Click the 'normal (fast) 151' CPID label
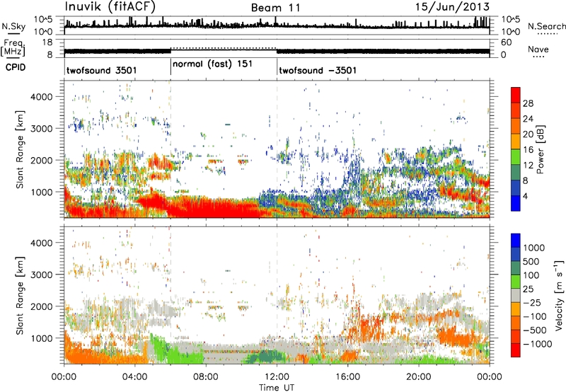The width and height of the screenshot is (566, 392). click(212, 64)
